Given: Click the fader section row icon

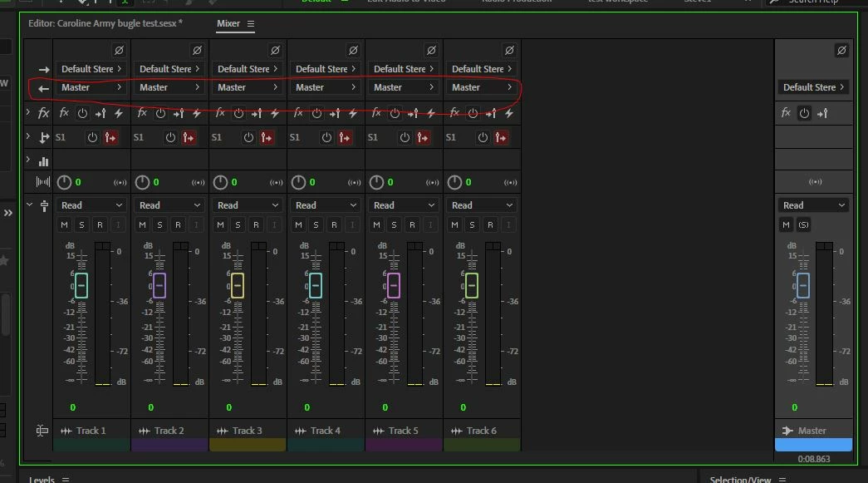Looking at the screenshot, I should point(44,207).
